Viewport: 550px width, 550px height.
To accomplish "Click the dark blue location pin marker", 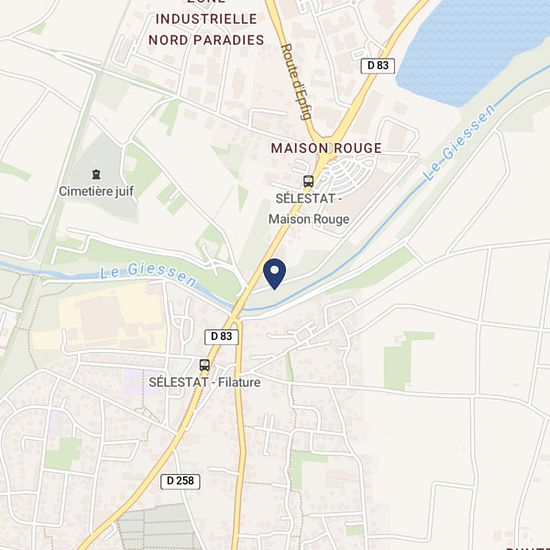I will 274,274.
